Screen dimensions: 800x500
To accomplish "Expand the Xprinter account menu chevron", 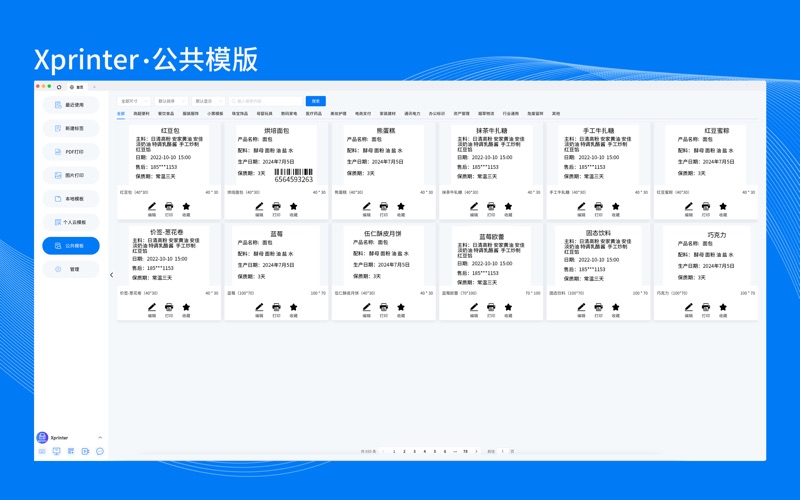I will pyautogui.click(x=100, y=437).
